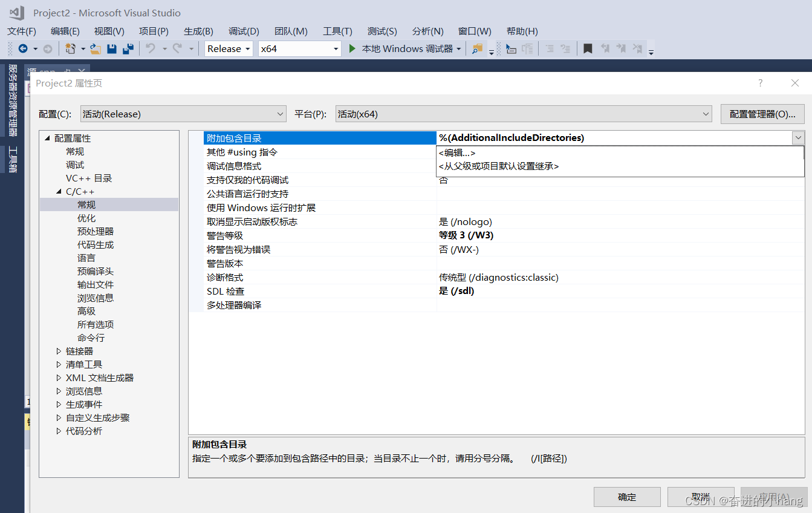This screenshot has height=513, width=812.
Task: Open the 工具(T) menu
Action: pyautogui.click(x=337, y=31)
